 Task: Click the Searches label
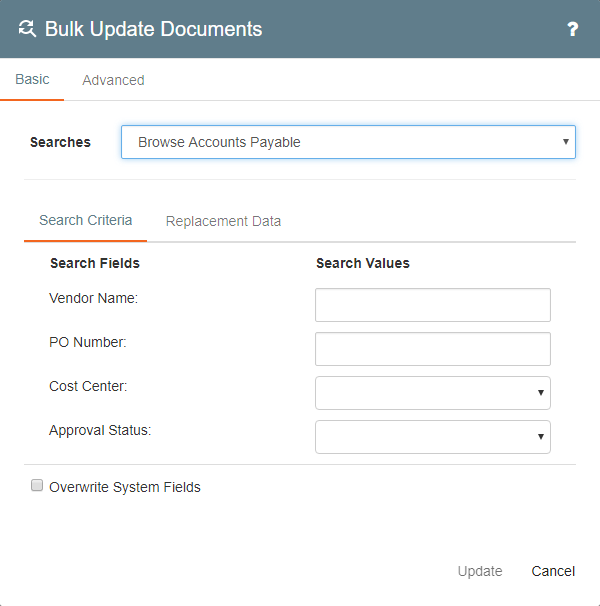(60, 142)
